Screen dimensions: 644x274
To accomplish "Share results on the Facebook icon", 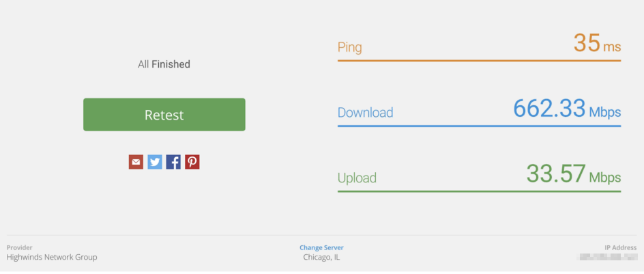I will point(173,162).
